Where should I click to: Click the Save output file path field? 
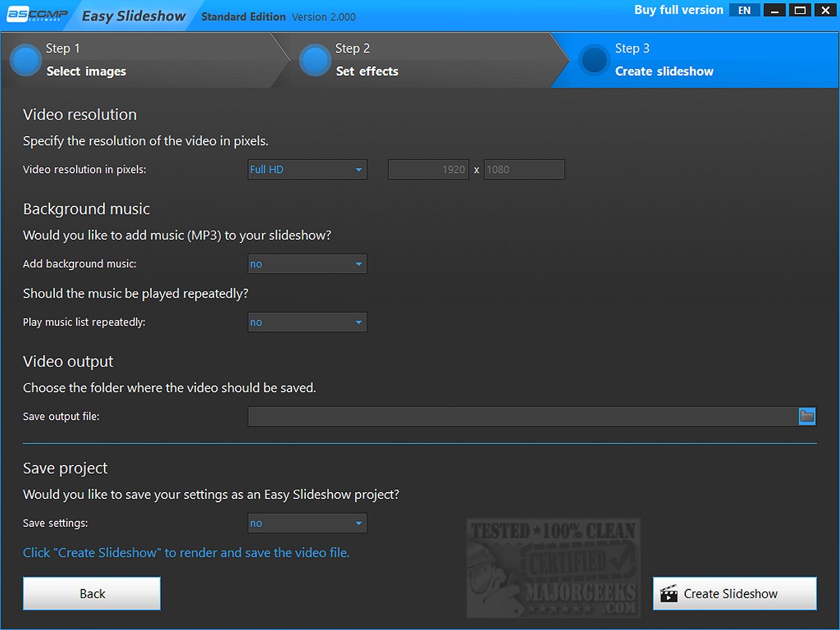tap(523, 417)
